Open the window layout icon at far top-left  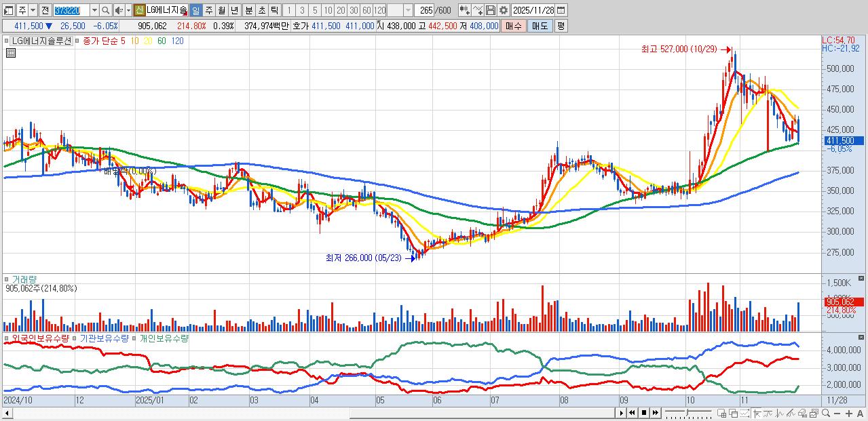[9, 10]
